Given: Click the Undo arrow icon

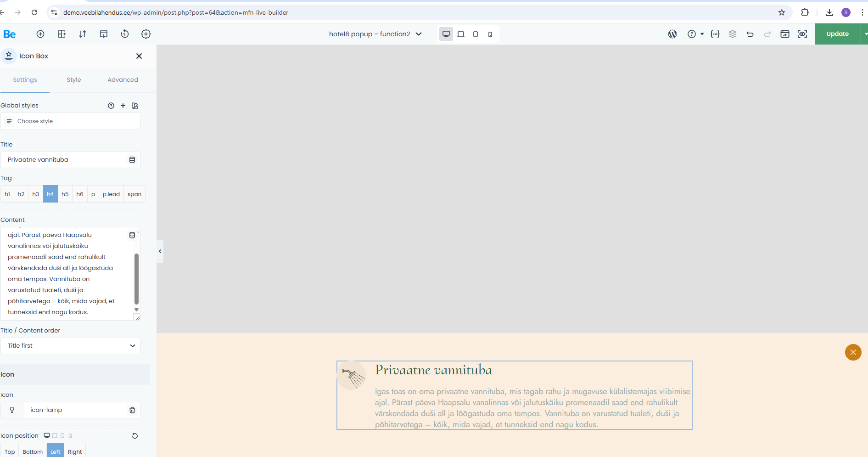Looking at the screenshot, I should [750, 34].
